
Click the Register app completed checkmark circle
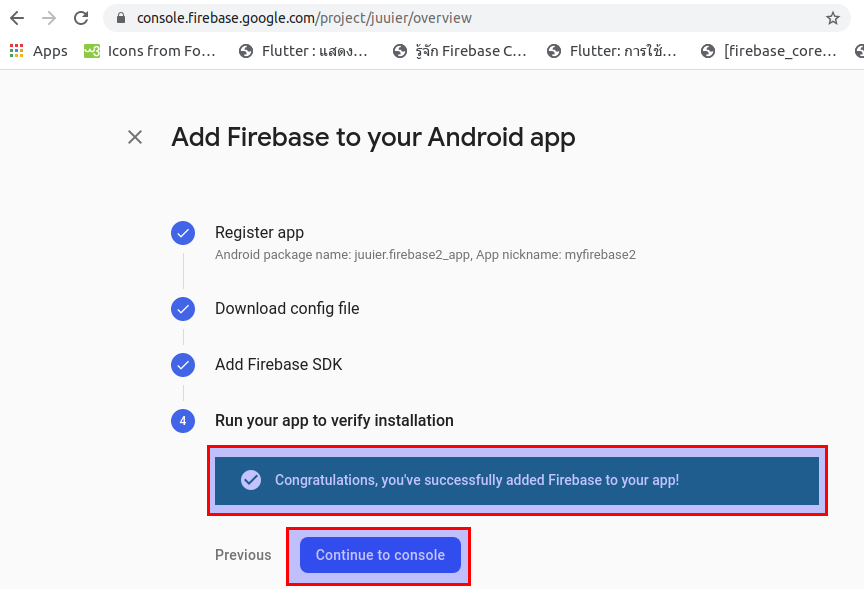pyautogui.click(x=183, y=232)
